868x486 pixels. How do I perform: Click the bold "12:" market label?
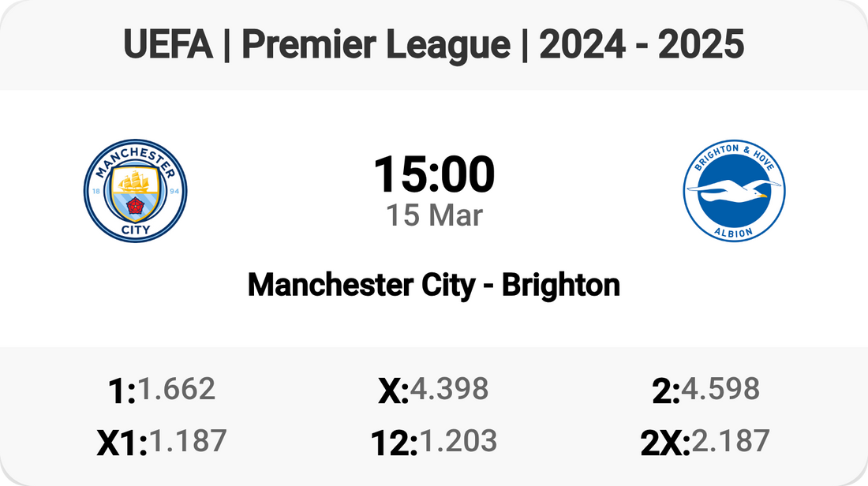coord(394,443)
